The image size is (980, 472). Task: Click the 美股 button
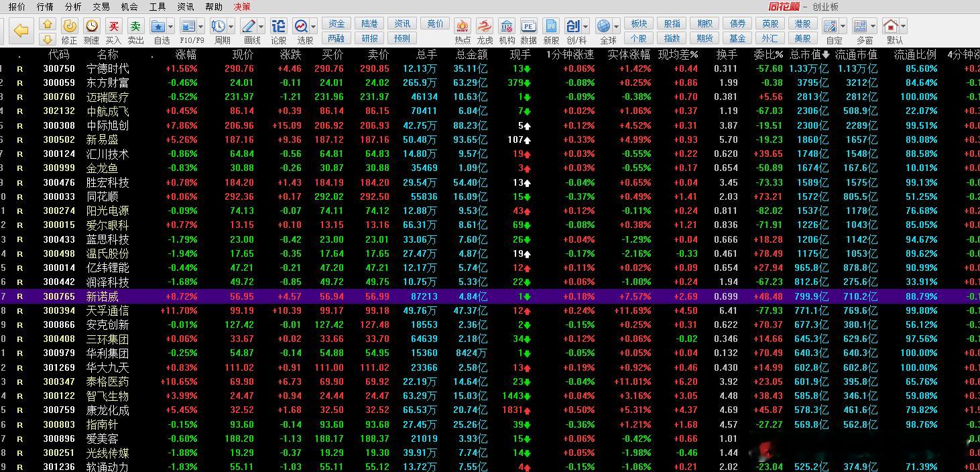click(803, 38)
